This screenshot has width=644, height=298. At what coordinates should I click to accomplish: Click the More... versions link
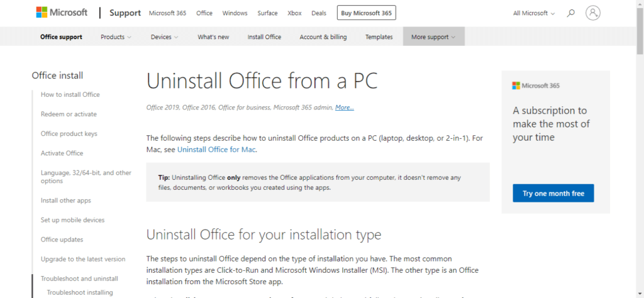(x=344, y=108)
